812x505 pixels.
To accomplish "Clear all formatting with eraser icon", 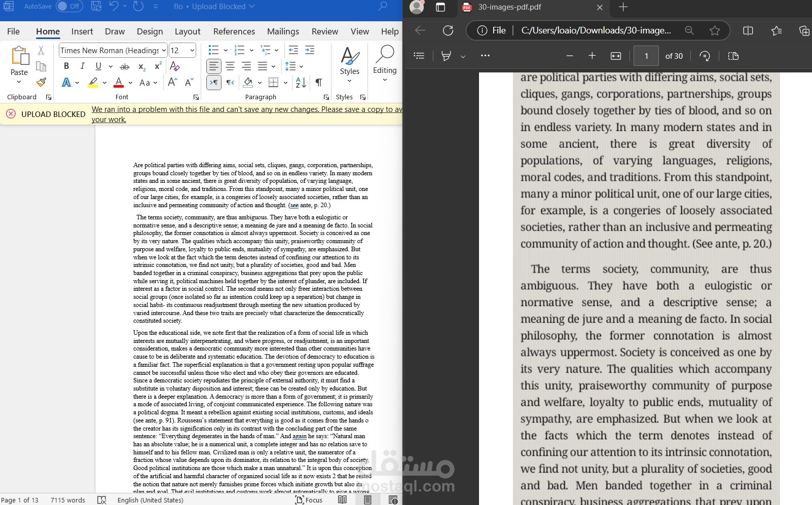I will 175,66.
